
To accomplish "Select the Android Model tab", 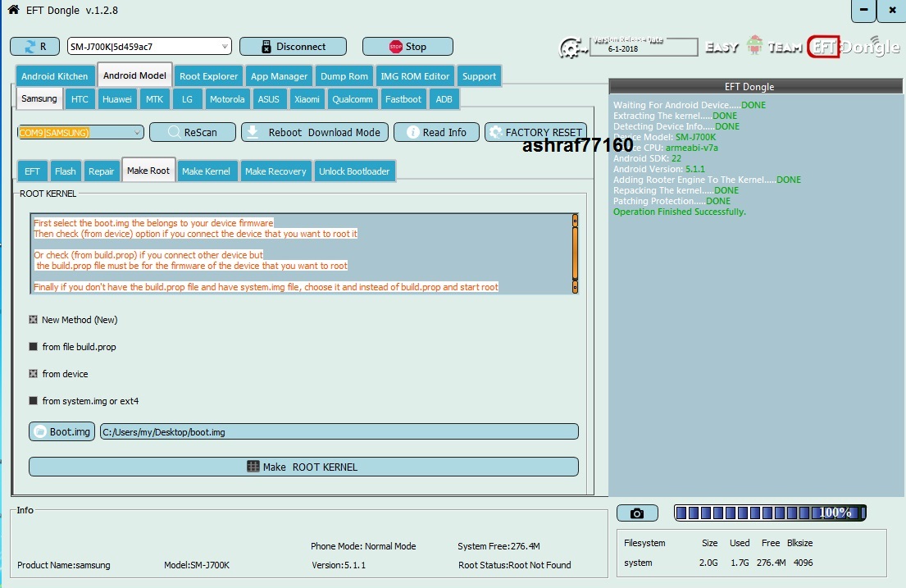I will pyautogui.click(x=134, y=75).
